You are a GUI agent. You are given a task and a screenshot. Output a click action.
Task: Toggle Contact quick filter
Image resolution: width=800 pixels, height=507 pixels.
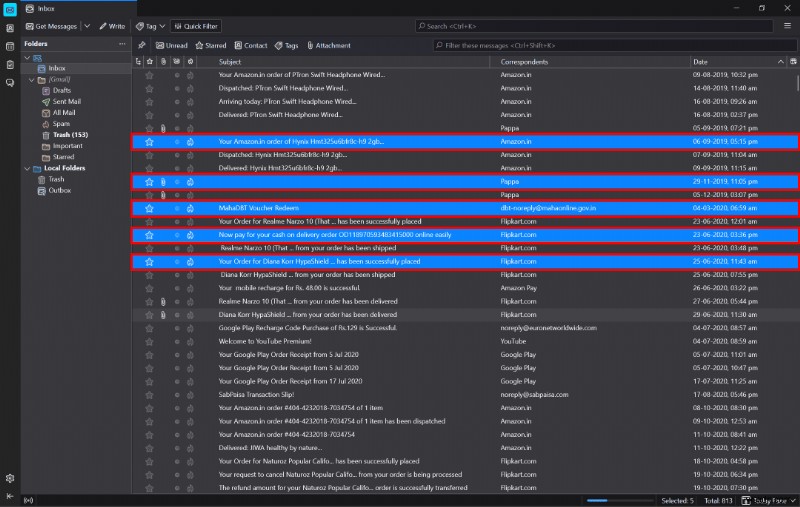(251, 45)
